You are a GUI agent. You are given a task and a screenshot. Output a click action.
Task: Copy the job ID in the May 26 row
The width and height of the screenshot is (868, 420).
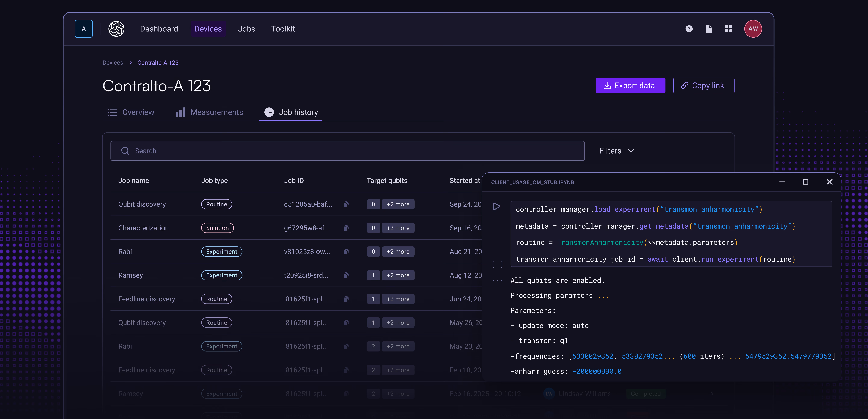[x=346, y=323]
